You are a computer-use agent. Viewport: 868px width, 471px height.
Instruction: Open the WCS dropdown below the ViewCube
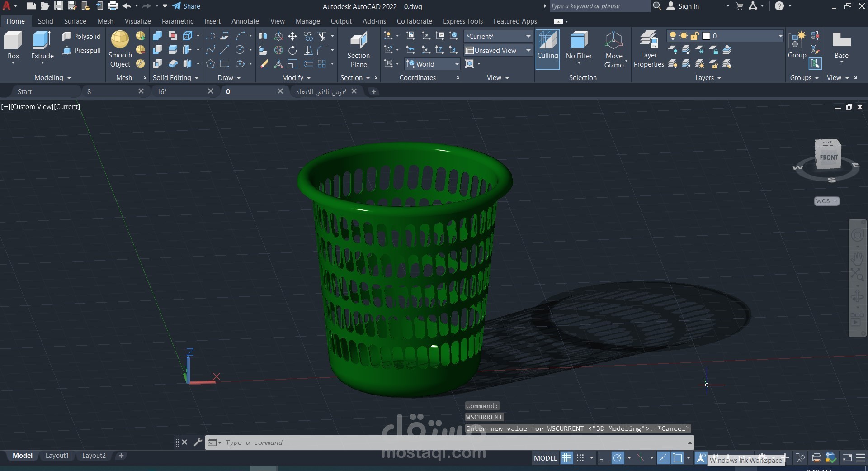(827, 201)
